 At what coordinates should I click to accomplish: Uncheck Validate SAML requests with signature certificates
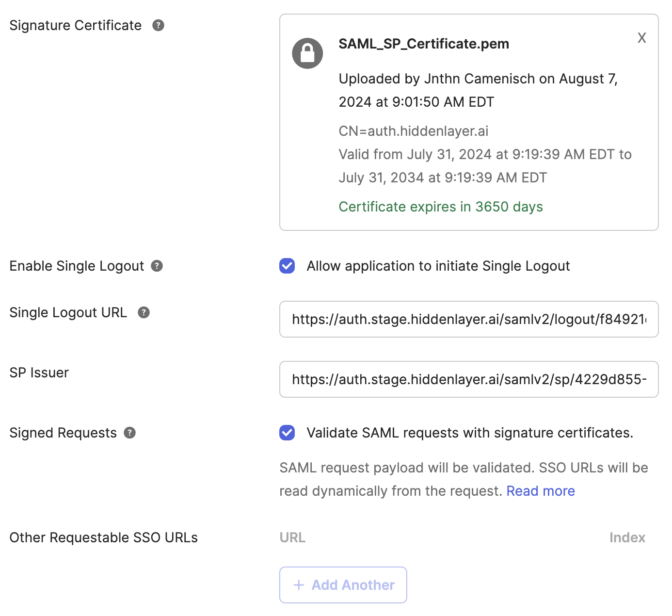click(287, 433)
